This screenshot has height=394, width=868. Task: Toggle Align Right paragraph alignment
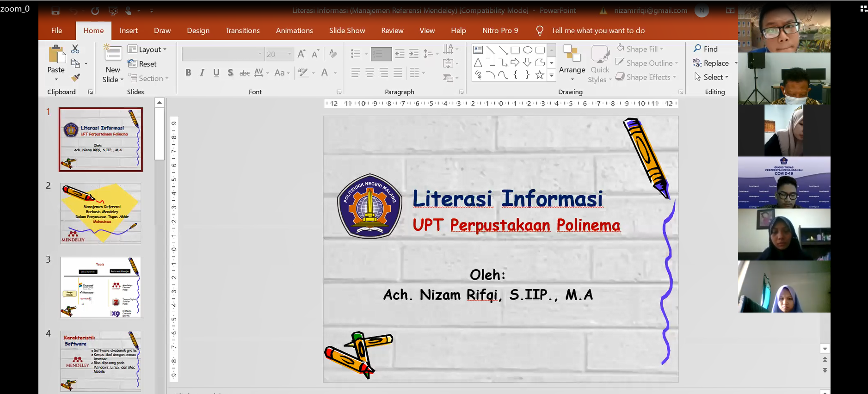(384, 73)
